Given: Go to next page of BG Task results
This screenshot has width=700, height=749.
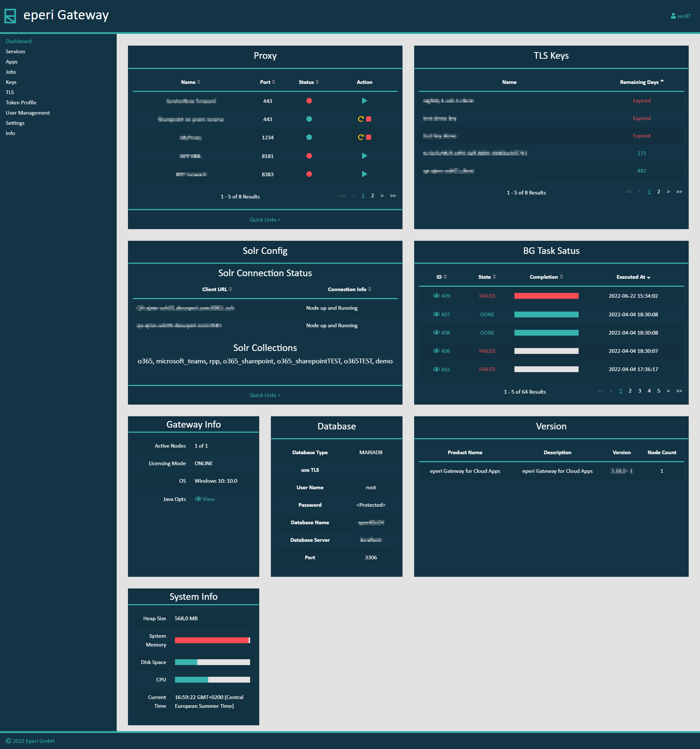Looking at the screenshot, I should pyautogui.click(x=668, y=391).
